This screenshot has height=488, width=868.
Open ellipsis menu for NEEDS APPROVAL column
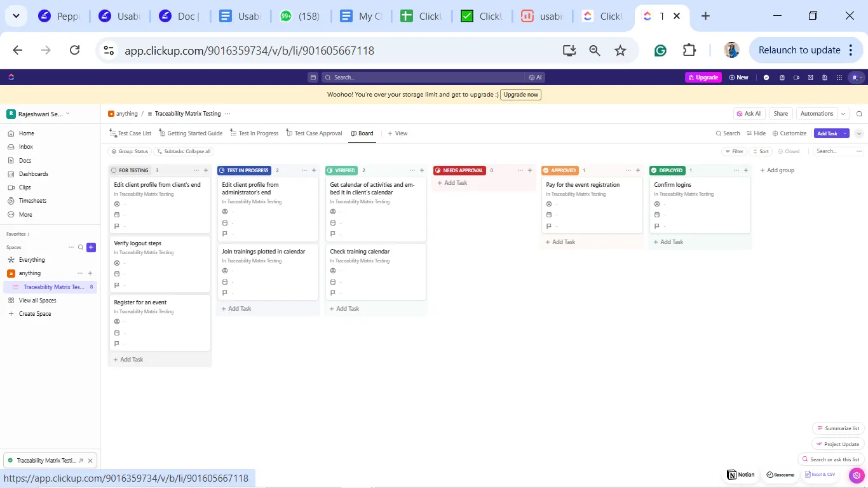[520, 170]
